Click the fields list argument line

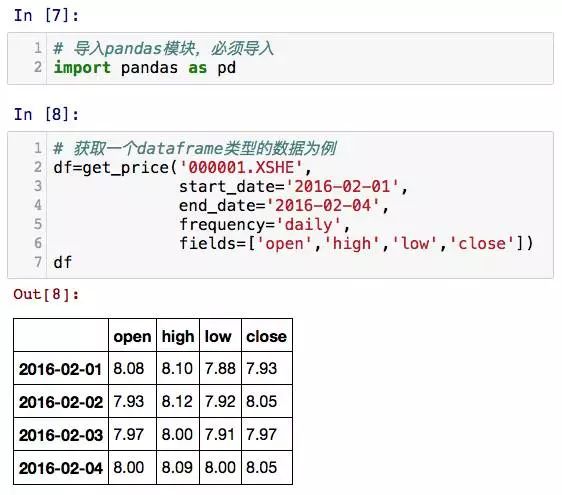[x=356, y=243]
